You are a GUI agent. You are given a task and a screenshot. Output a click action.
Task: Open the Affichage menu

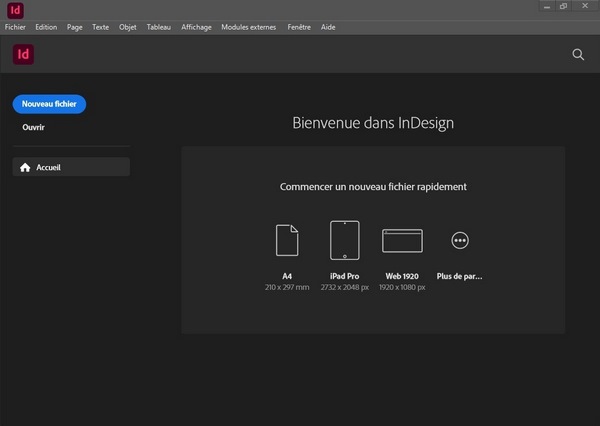(196, 27)
